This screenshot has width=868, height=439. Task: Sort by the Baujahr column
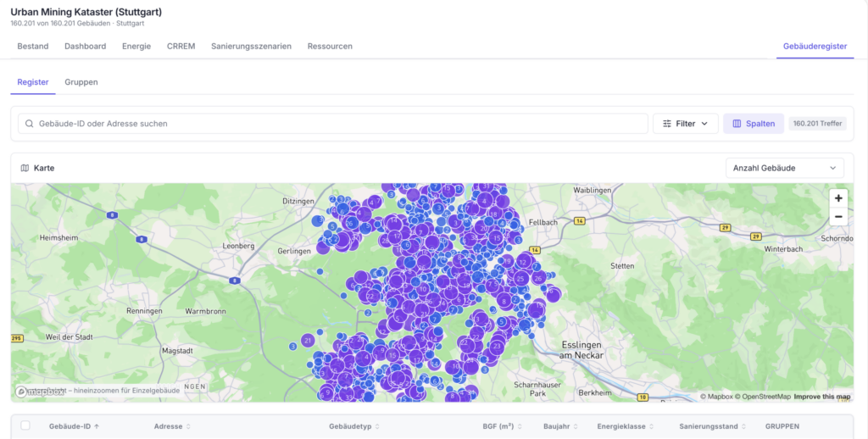[x=560, y=426]
